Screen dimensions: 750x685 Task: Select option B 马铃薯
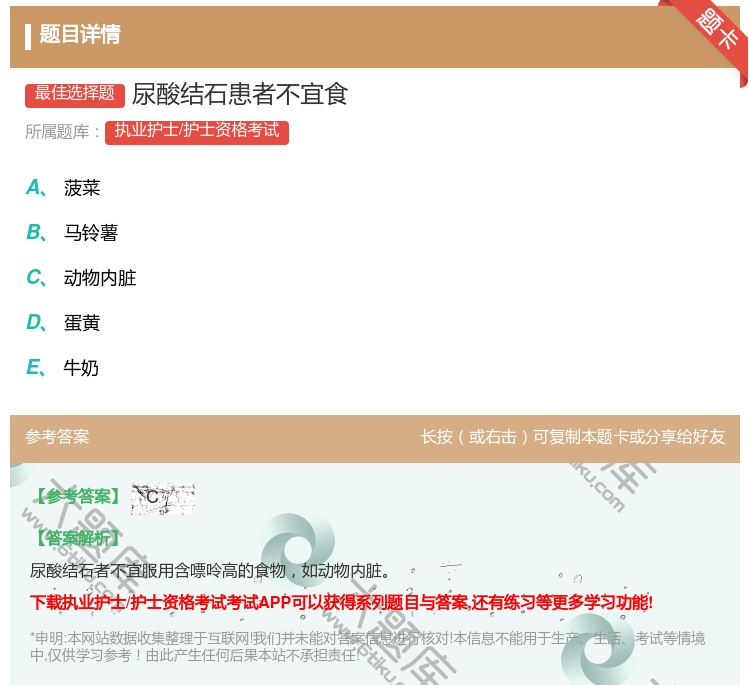(72, 233)
